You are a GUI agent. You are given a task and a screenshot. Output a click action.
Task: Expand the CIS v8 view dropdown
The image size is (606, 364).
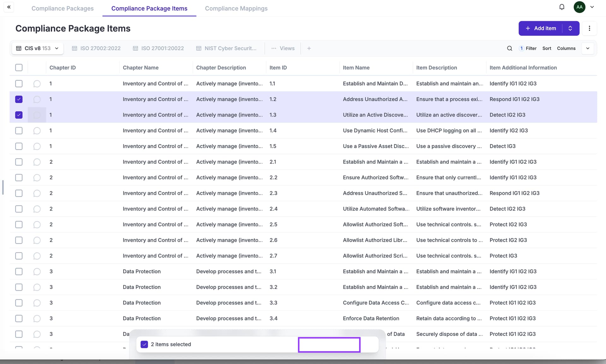click(57, 48)
